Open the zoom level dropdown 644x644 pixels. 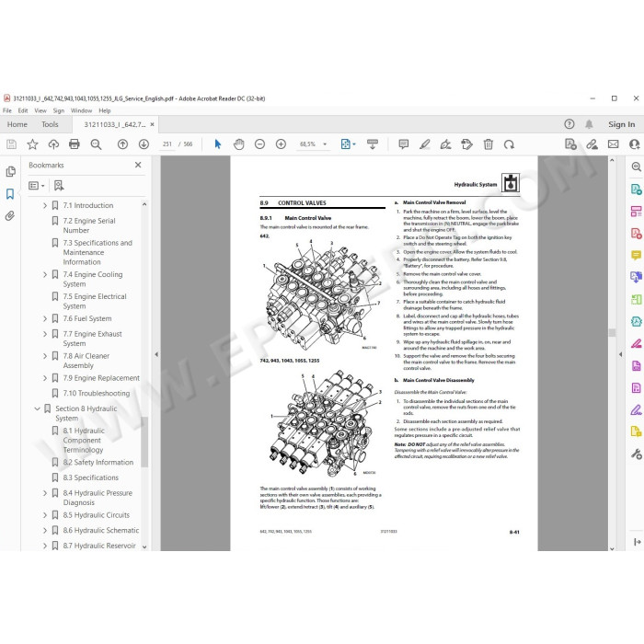(325, 144)
